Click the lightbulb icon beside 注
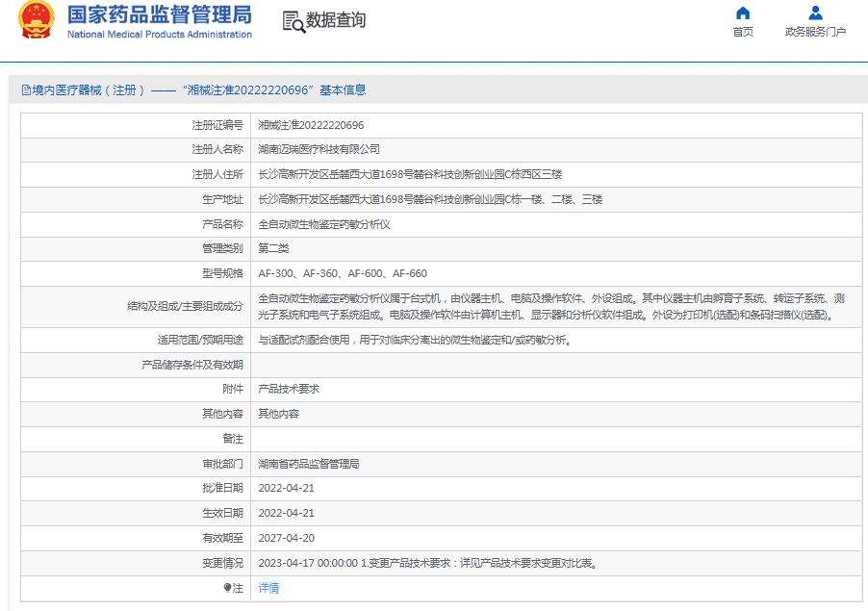 [x=227, y=588]
